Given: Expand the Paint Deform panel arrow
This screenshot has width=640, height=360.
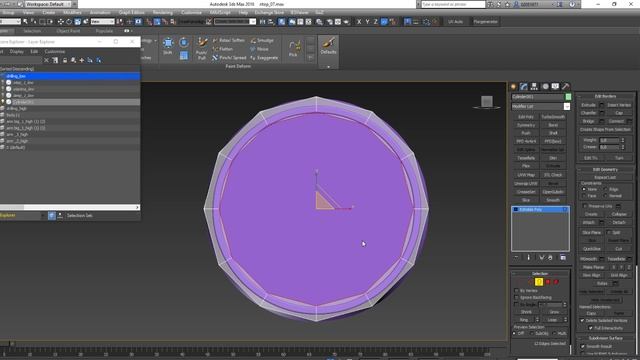Looking at the screenshot, I should point(328,67).
